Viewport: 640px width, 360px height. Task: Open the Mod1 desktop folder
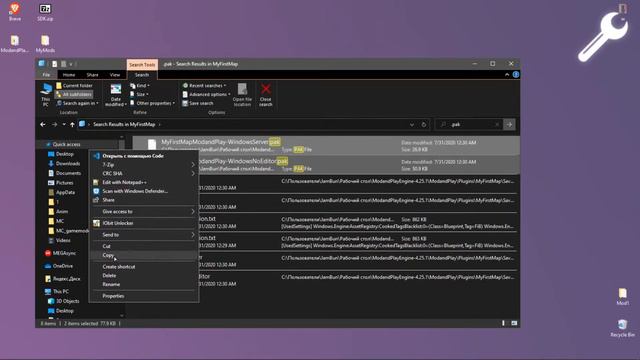(x=622, y=297)
